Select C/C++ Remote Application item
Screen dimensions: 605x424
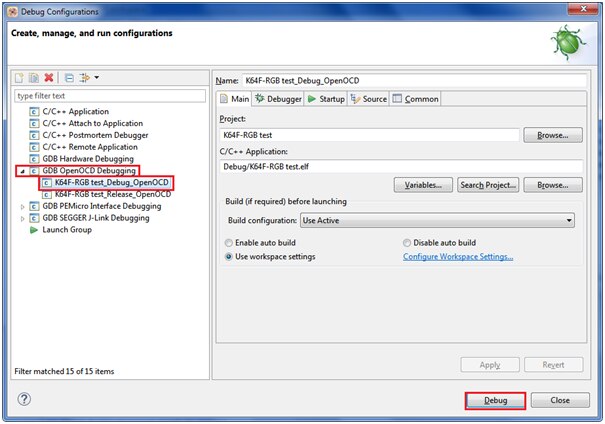90,147
